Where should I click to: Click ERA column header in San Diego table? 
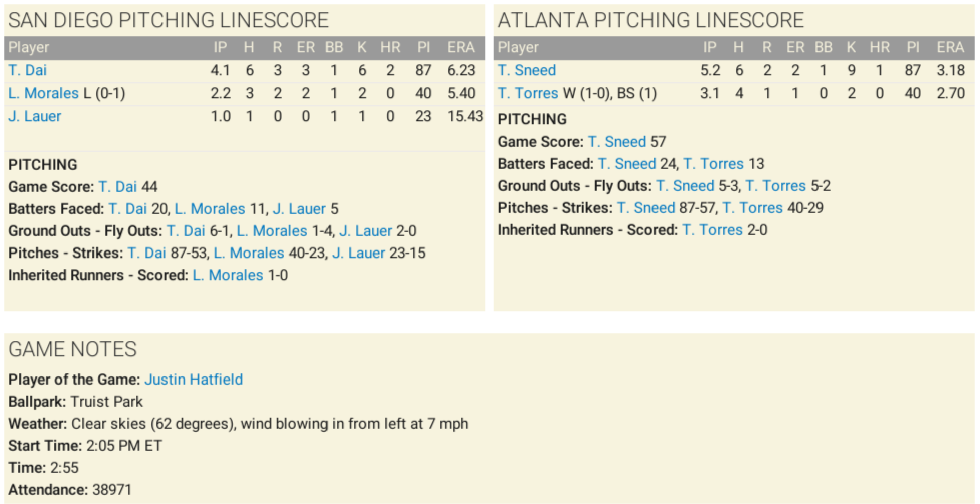[460, 48]
